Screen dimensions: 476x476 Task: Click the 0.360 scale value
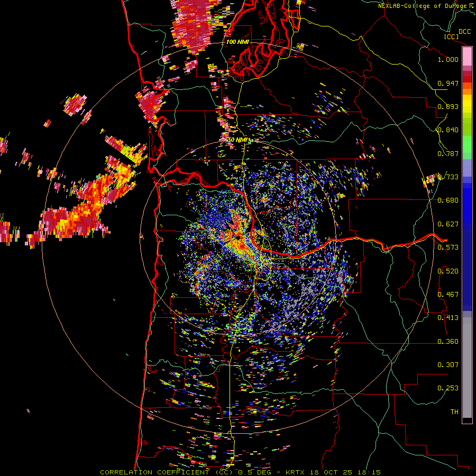pyautogui.click(x=448, y=342)
